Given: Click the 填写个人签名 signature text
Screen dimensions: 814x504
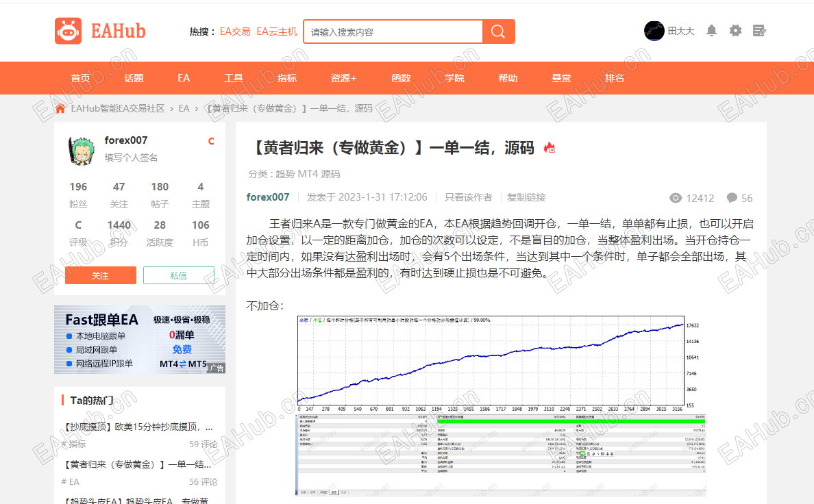Looking at the screenshot, I should point(131,157).
